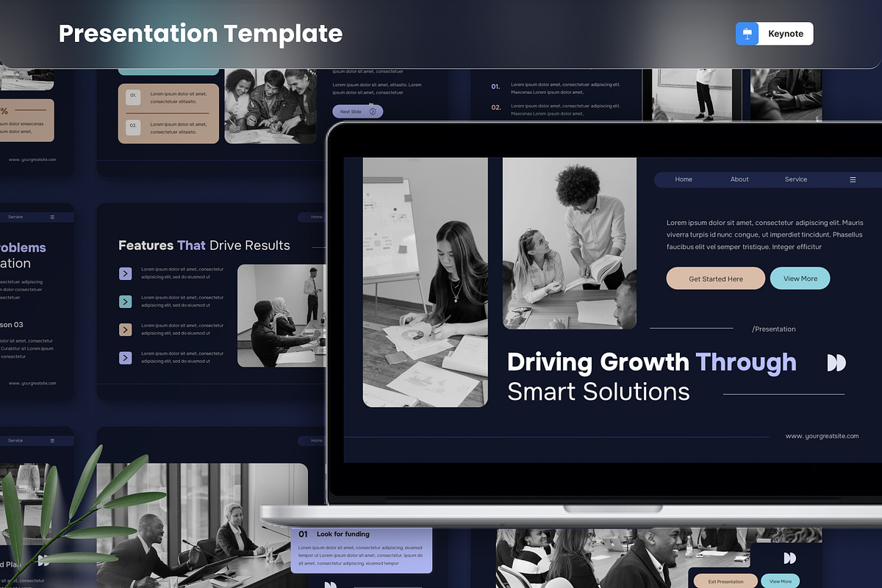This screenshot has width=882, height=588.
Task: Open the www.yourgreatsite.com link on the laptop slide
Action: (822, 436)
